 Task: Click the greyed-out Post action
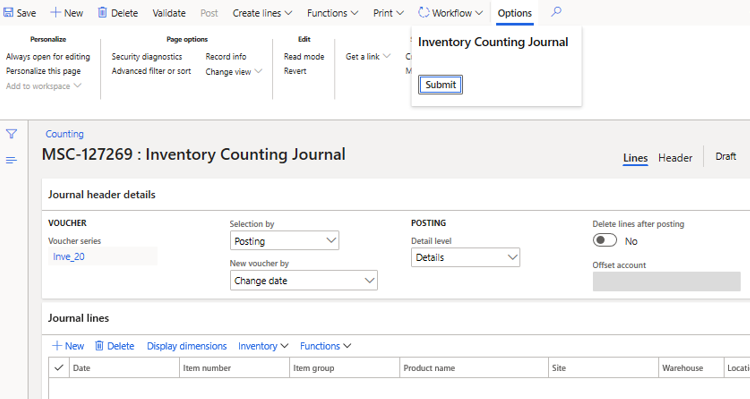(209, 13)
